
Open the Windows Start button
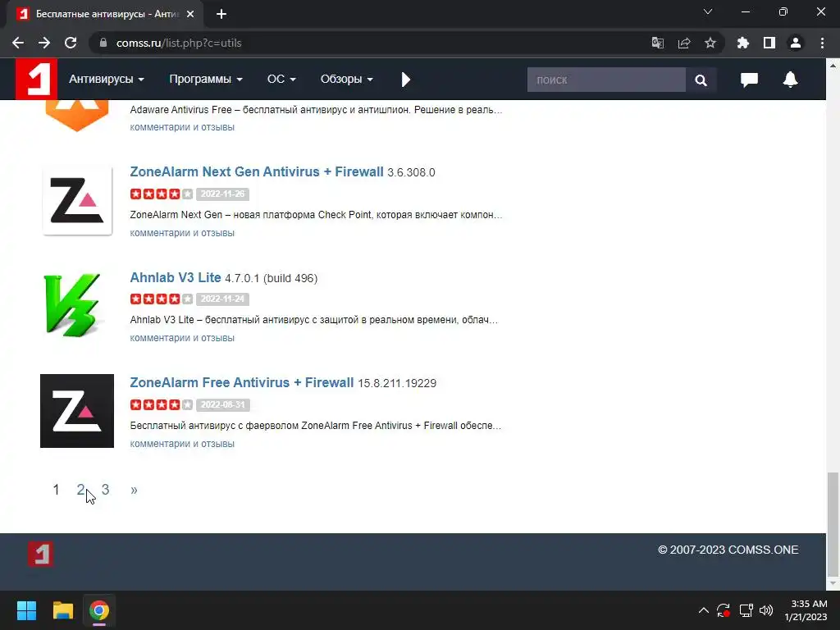tap(26, 610)
